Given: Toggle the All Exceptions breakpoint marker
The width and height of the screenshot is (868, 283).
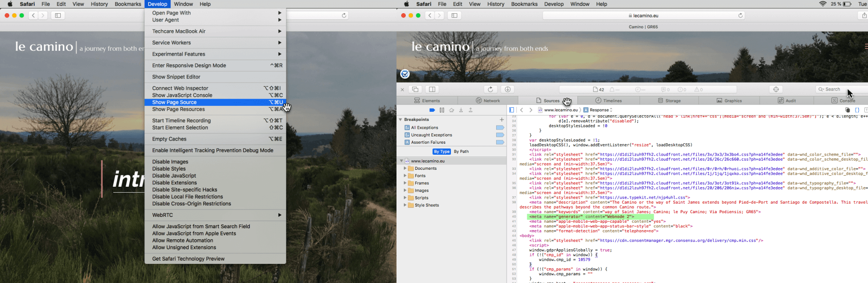Looking at the screenshot, I should coord(500,128).
